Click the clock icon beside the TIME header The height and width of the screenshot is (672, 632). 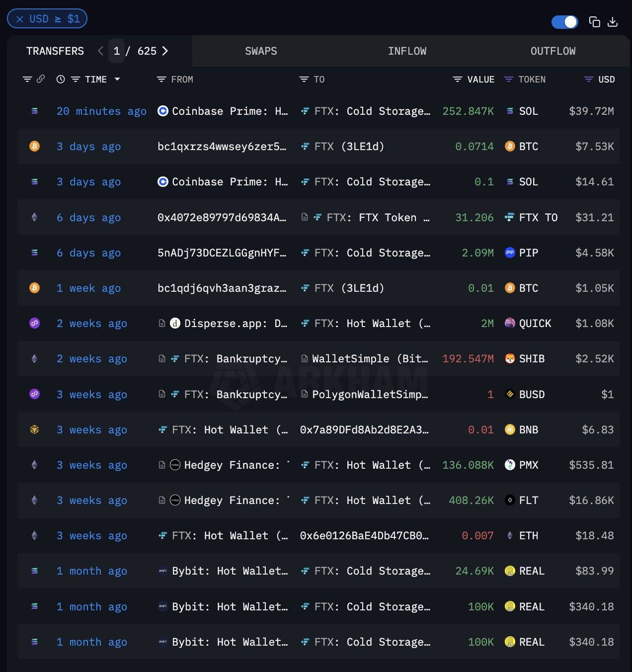click(61, 79)
